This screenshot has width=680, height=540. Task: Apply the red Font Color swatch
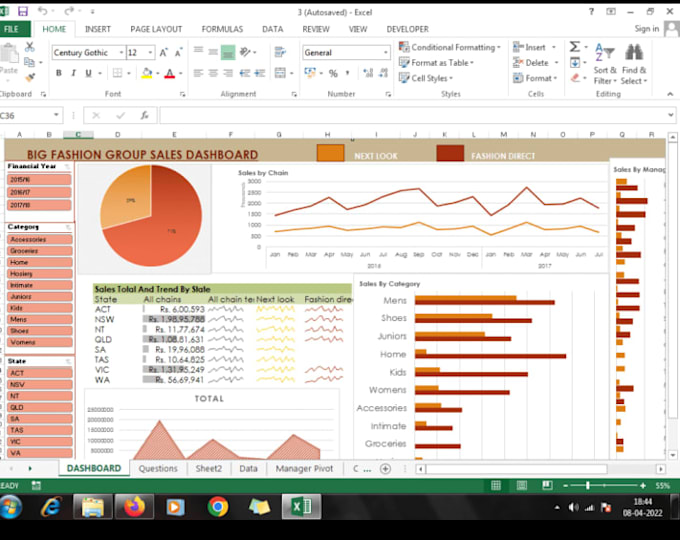pyautogui.click(x=170, y=73)
